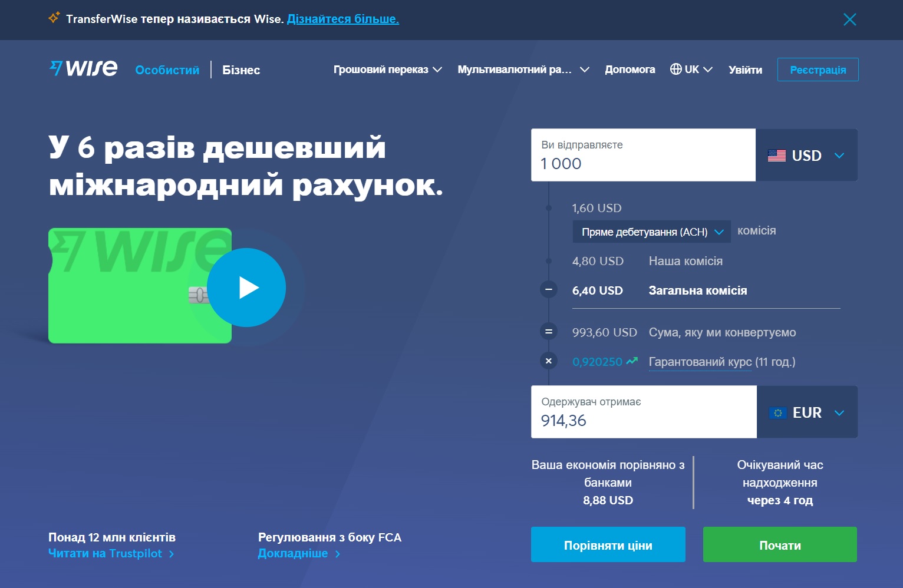This screenshot has height=588, width=903.
Task: Click the 'Ви відправляєте' amount field
Action: coord(643,155)
